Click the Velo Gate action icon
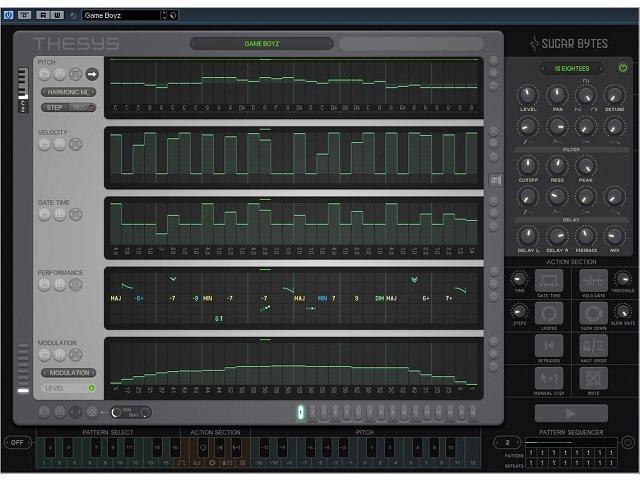640x480 pixels. (x=593, y=281)
